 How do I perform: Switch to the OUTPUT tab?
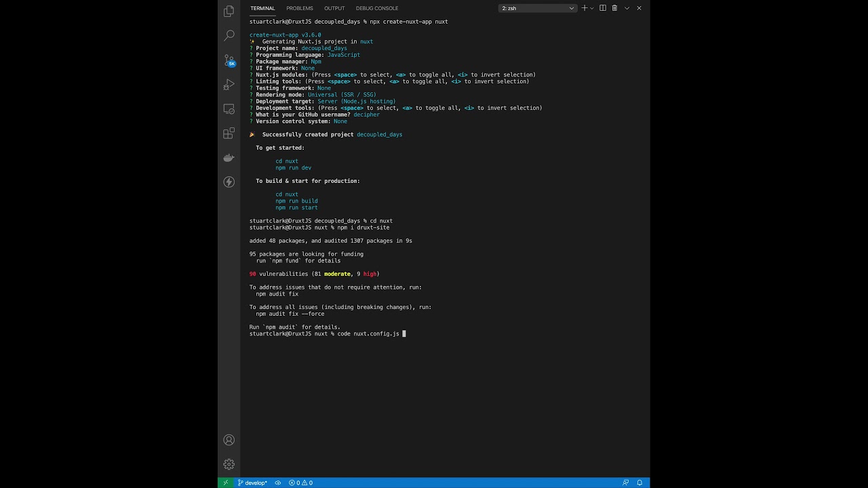click(x=334, y=8)
